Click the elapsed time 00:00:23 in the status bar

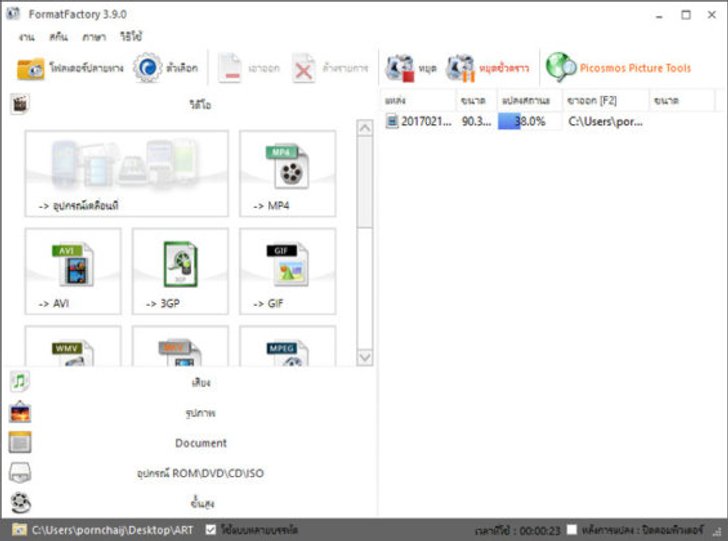(x=540, y=530)
